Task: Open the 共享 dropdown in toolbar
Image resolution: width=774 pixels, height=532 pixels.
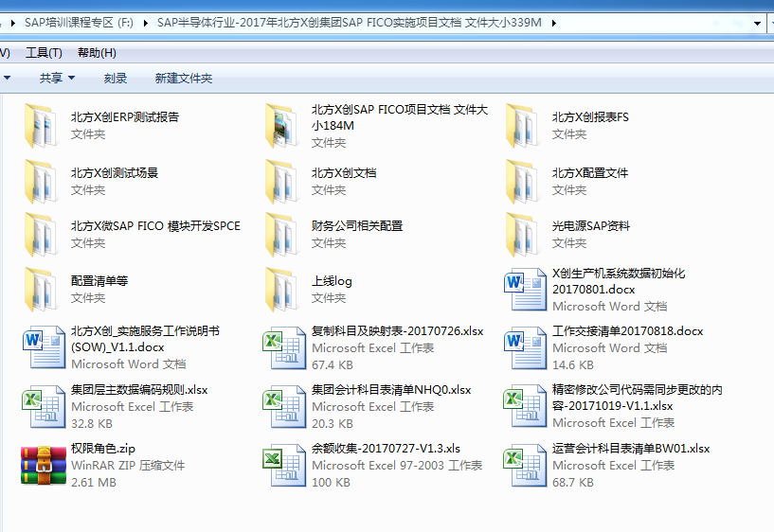Action: coord(57,78)
